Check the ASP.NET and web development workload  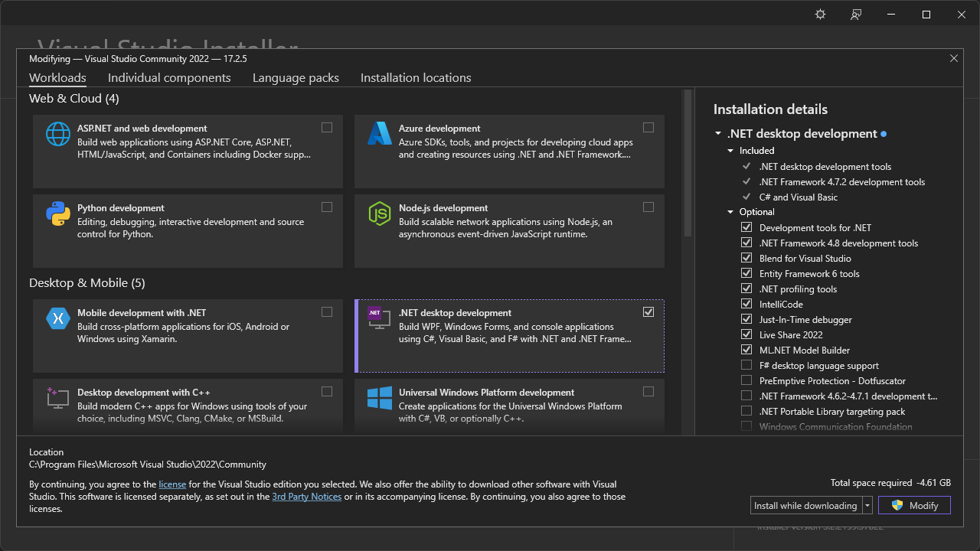pyautogui.click(x=327, y=128)
